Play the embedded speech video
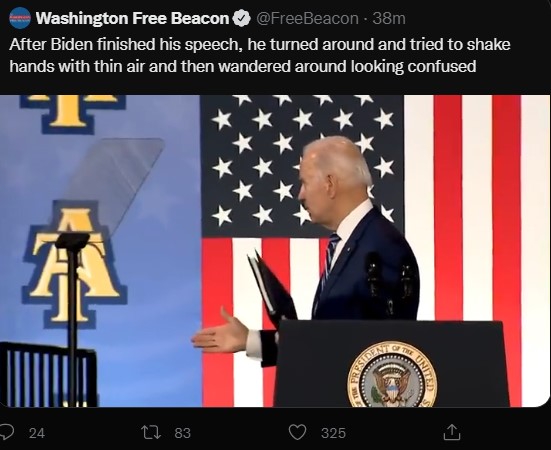The width and height of the screenshot is (551, 450). 275,251
